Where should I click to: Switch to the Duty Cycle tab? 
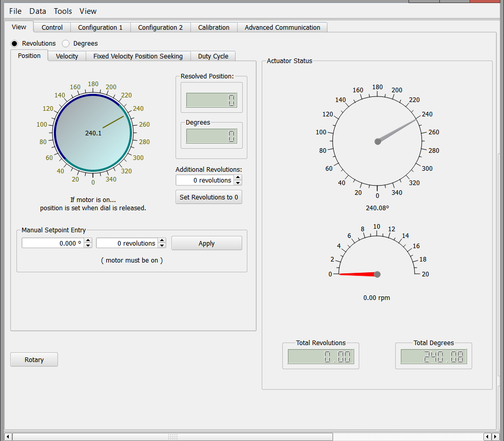coord(213,56)
